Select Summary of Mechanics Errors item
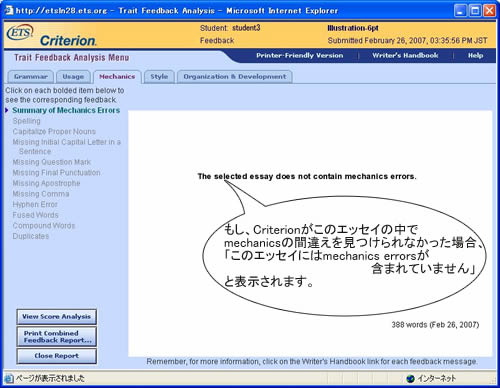Viewport: 500px width, 388px height. 66,110
